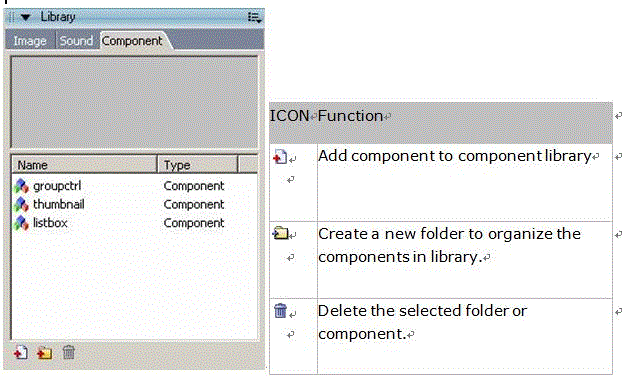Collapse the Library panel with the triangle
Screen dimensions: 622x376
click(25, 17)
